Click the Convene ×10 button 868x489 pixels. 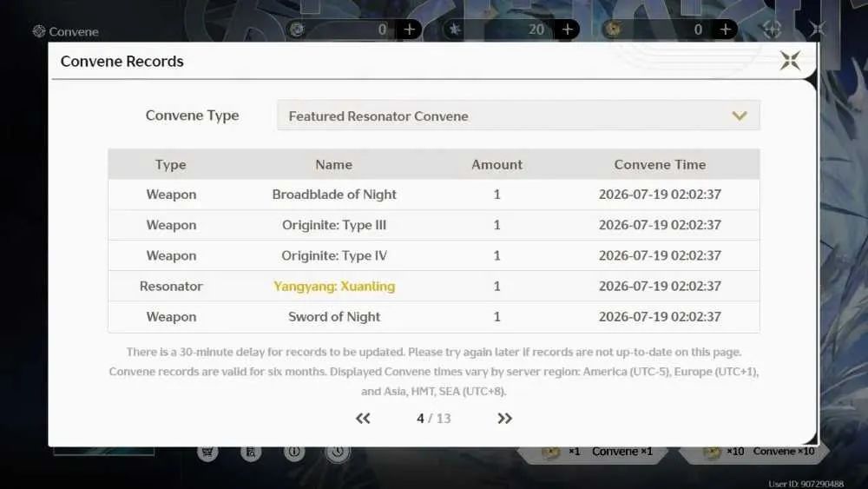point(756,452)
